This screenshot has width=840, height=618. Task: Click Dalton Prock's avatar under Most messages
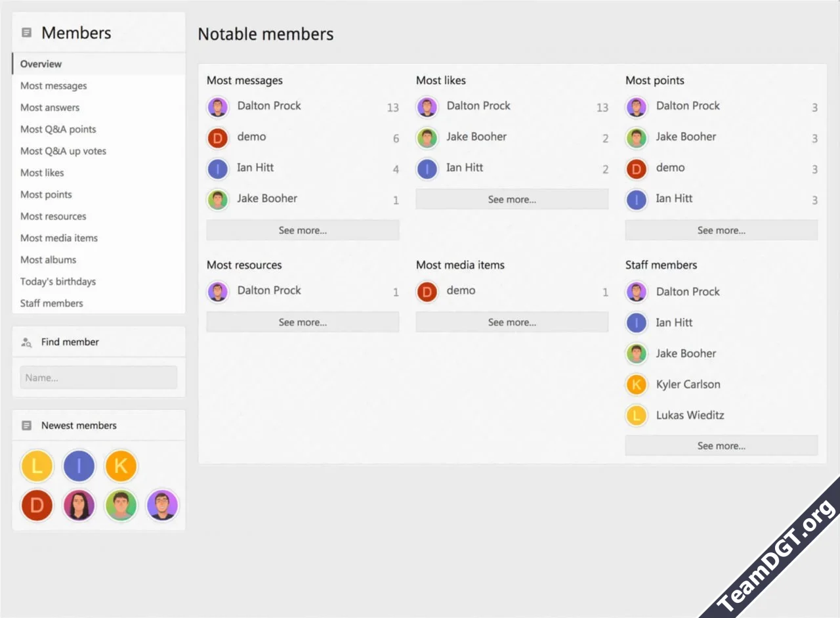[218, 106]
